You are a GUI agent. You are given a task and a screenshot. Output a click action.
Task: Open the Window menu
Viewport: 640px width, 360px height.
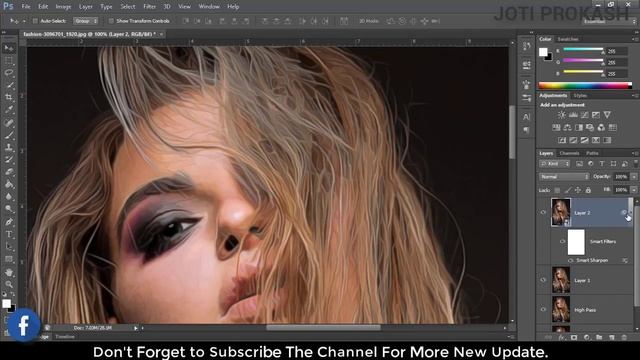[209, 7]
